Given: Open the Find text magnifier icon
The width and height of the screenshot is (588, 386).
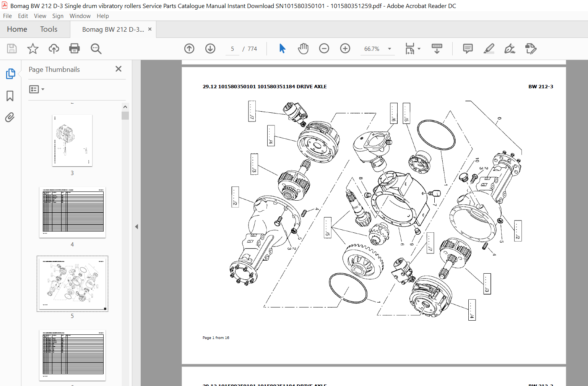Looking at the screenshot, I should (x=96, y=49).
